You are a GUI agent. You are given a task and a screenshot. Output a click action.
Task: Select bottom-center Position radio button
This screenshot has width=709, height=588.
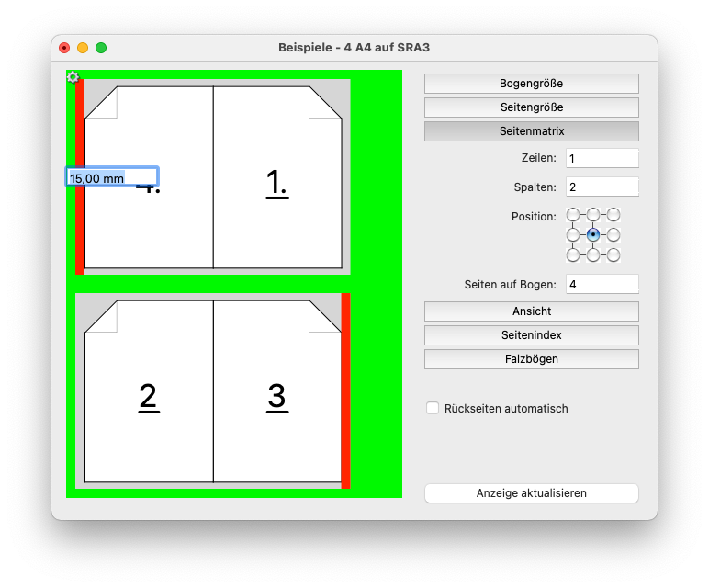[x=593, y=255]
